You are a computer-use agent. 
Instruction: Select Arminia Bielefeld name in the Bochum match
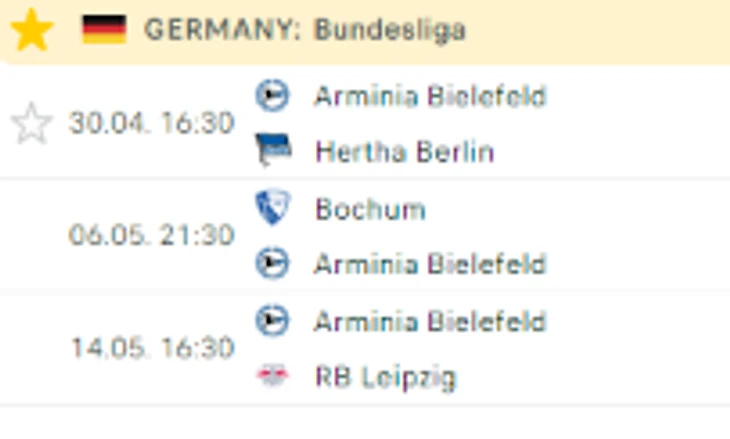[430, 264]
